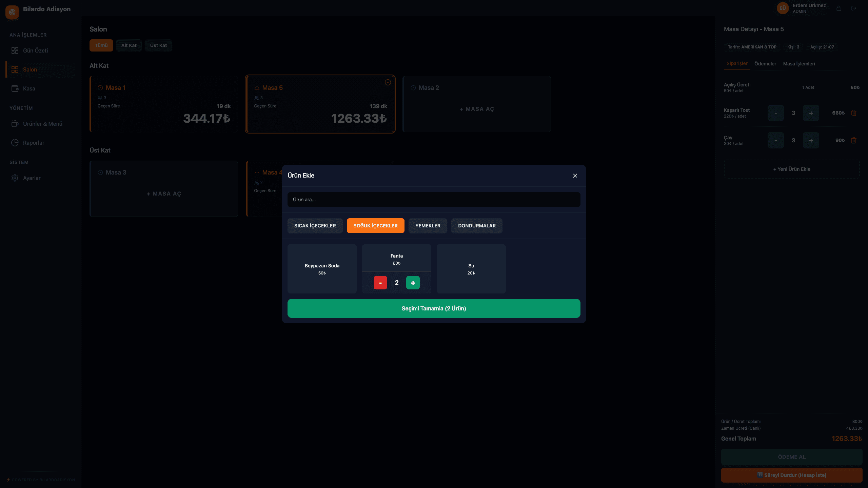Open Ürünler & Menü page
The height and width of the screenshot is (488, 868).
[x=41, y=124]
